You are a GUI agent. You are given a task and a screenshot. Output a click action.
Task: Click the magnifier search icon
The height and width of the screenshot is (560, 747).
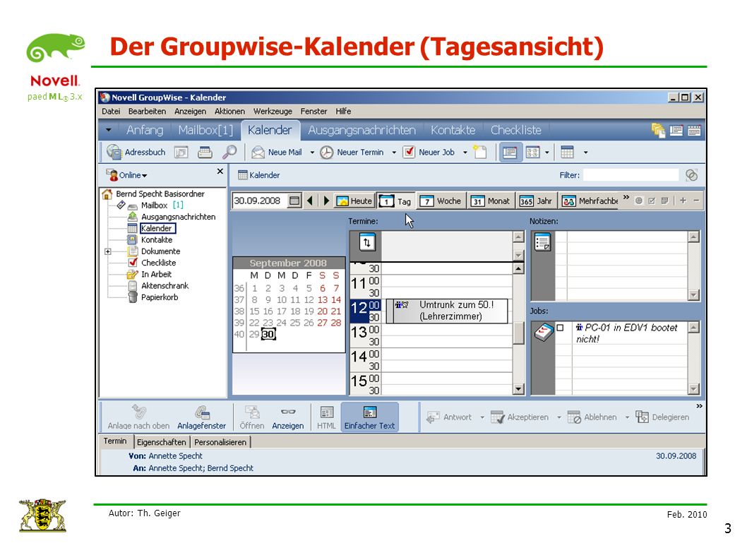[229, 152]
